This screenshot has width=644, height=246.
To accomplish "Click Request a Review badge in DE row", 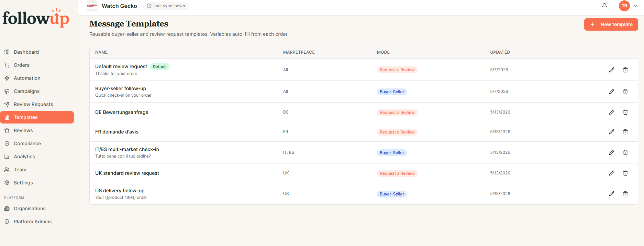I will tap(397, 113).
